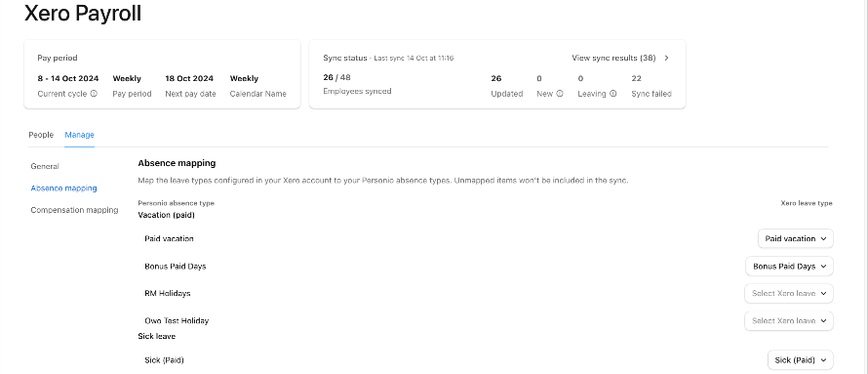The image size is (868, 374).
Task: Click the 'Absence mapping' section heading
Action: 177,163
